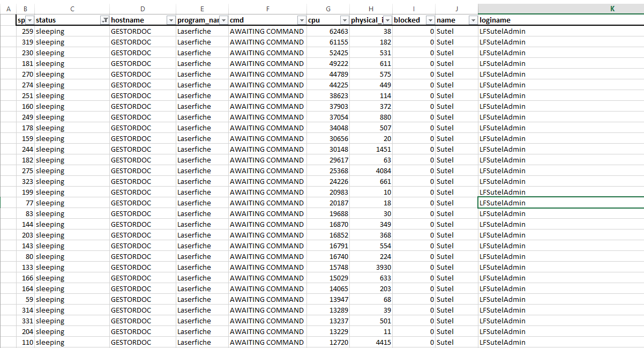Select sp cell with value 110
The image size is (644, 348).
pos(25,342)
